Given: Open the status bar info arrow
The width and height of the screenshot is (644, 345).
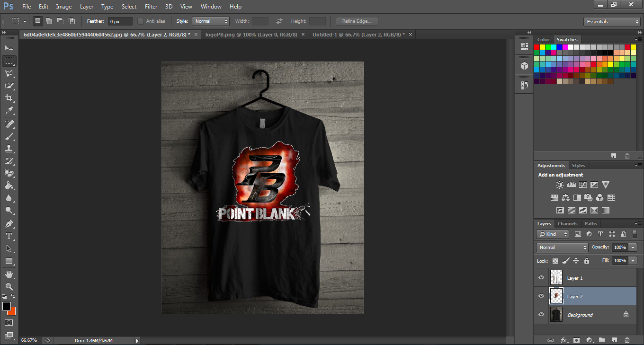Looking at the screenshot, I should click(137, 340).
